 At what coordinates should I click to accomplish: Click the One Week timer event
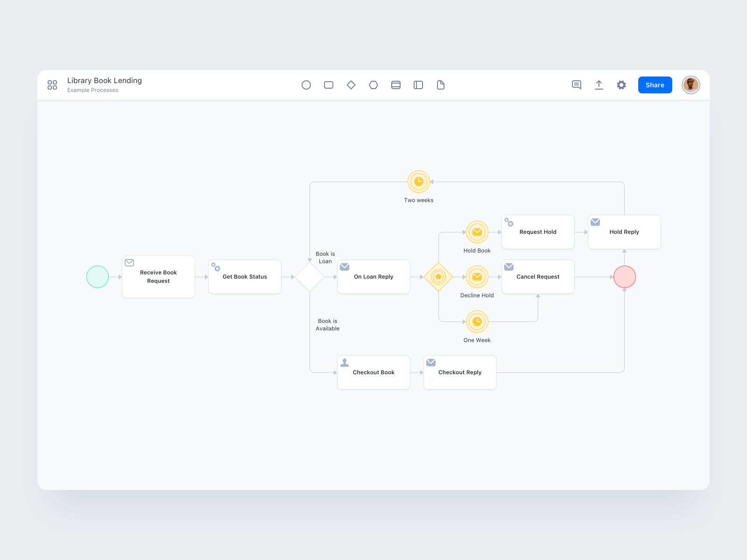477,322
